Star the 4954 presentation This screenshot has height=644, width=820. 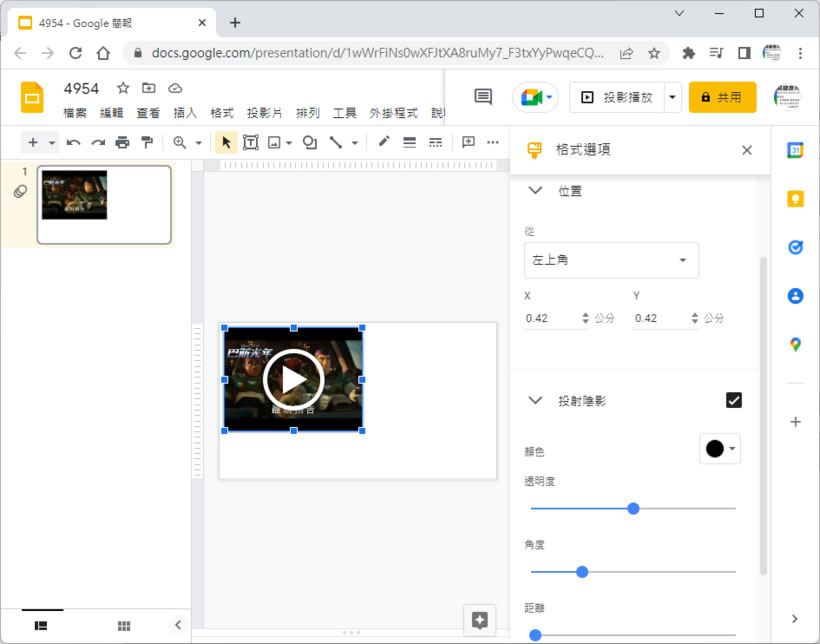click(123, 88)
